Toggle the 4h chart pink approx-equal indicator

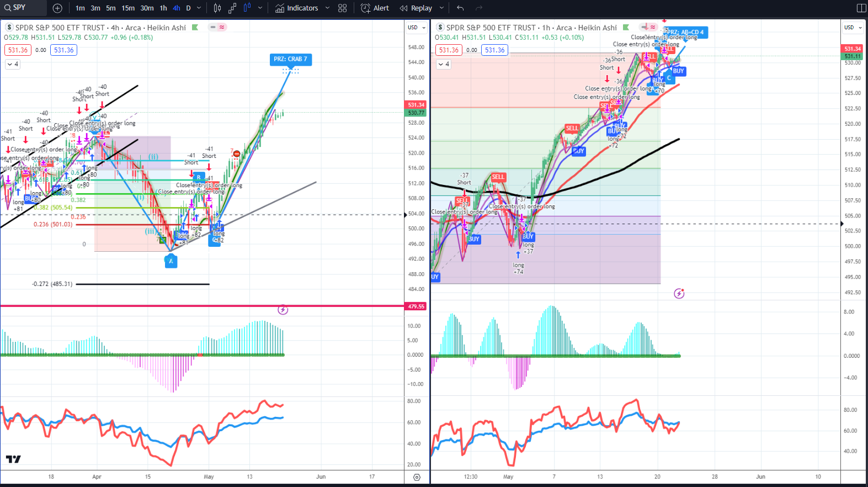pyautogui.click(x=222, y=27)
